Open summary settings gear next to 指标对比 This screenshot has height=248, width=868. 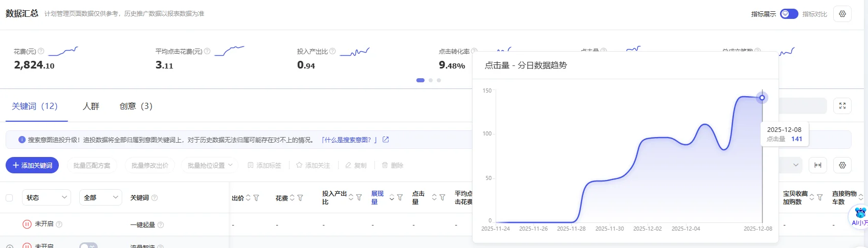click(x=842, y=14)
